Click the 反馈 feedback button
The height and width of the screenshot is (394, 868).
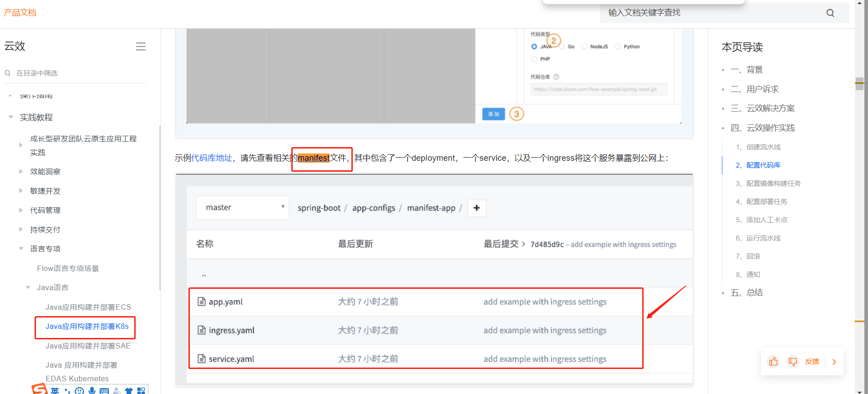812,362
